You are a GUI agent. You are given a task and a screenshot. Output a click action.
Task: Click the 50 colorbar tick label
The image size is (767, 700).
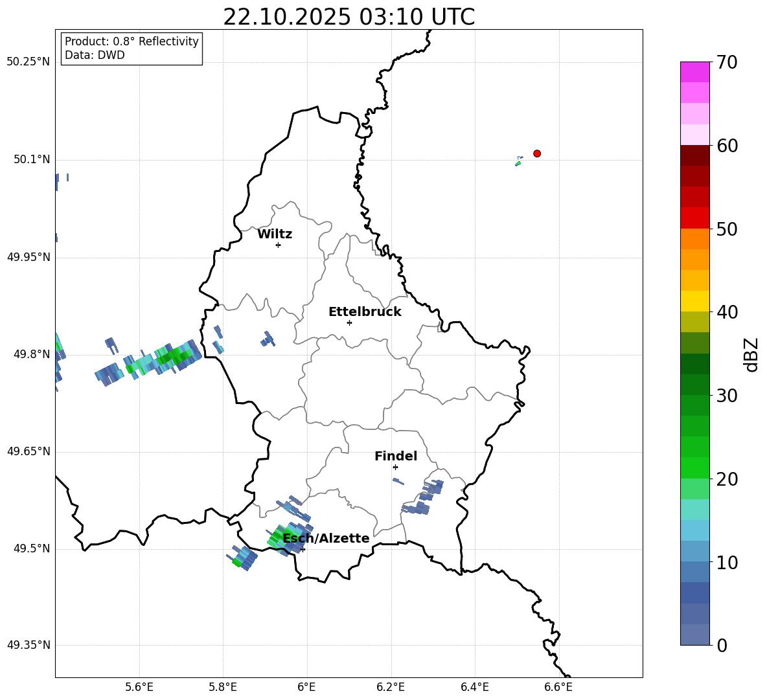point(727,229)
